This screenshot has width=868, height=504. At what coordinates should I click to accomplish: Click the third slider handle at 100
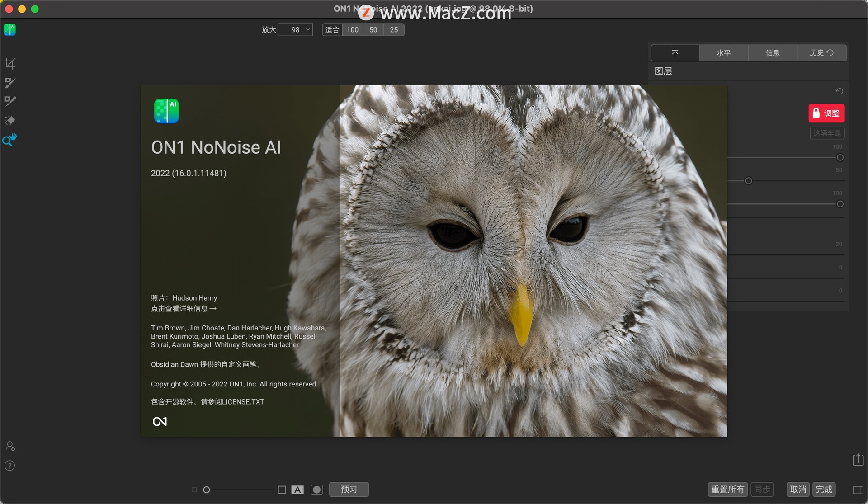tap(840, 204)
